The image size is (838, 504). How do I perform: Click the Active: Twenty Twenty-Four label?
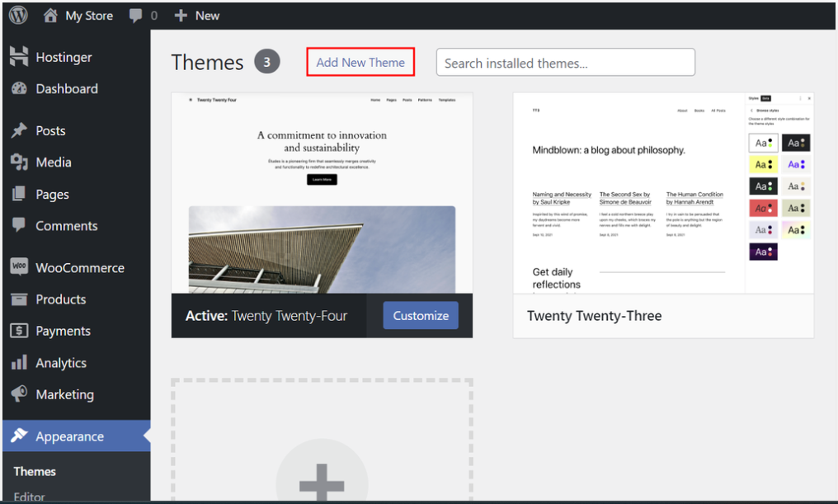tap(266, 316)
